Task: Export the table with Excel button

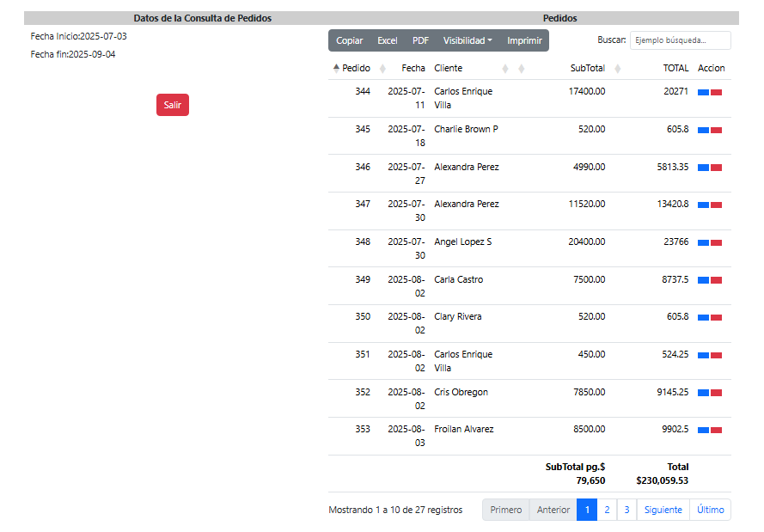Action: 388,40
